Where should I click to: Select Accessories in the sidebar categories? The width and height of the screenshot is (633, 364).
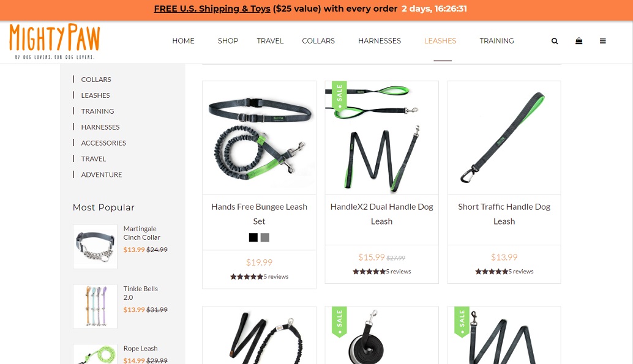103,143
